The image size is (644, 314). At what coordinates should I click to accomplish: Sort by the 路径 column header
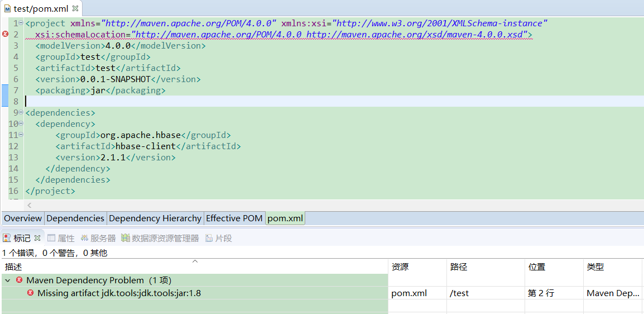[486, 267]
